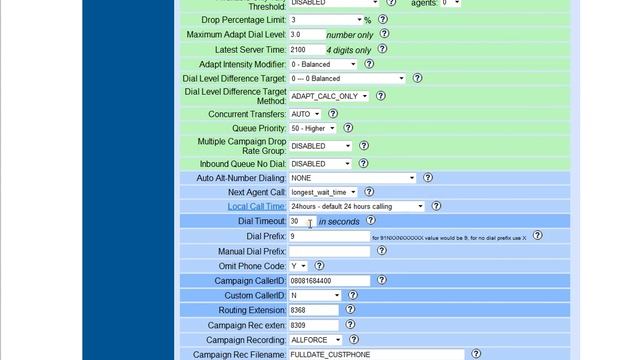This screenshot has height=360, width=640.
Task: Click Campaign CallerID number field
Action: tap(329, 281)
